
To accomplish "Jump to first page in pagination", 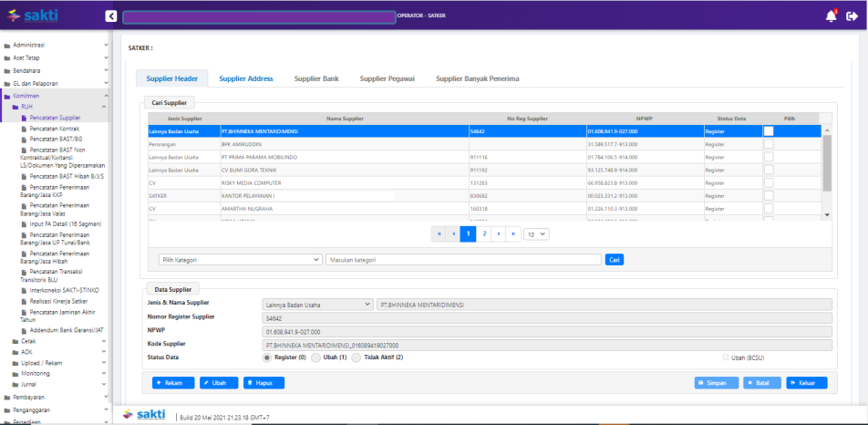I will tap(439, 233).
